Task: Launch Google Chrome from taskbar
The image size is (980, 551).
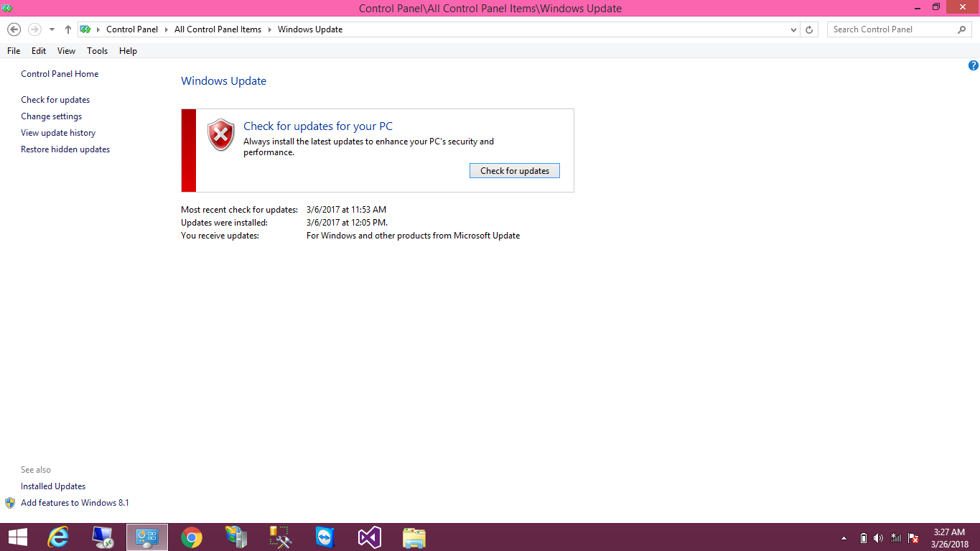Action: pos(192,537)
